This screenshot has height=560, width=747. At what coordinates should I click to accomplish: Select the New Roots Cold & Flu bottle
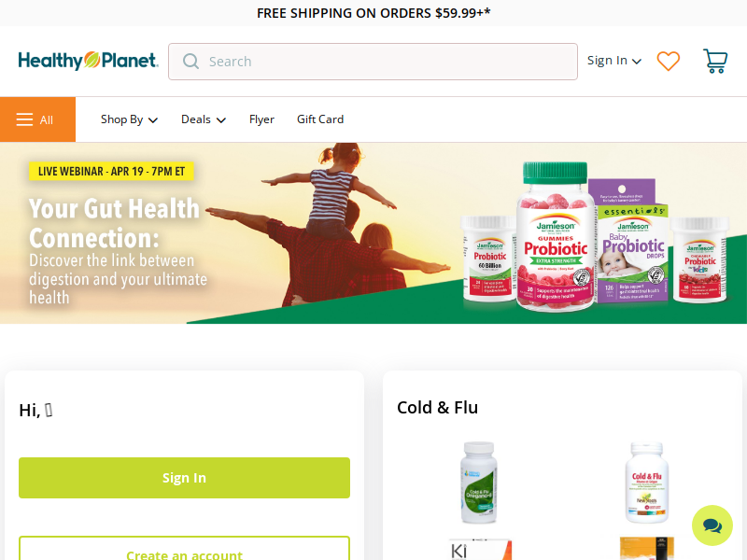pyautogui.click(x=646, y=483)
